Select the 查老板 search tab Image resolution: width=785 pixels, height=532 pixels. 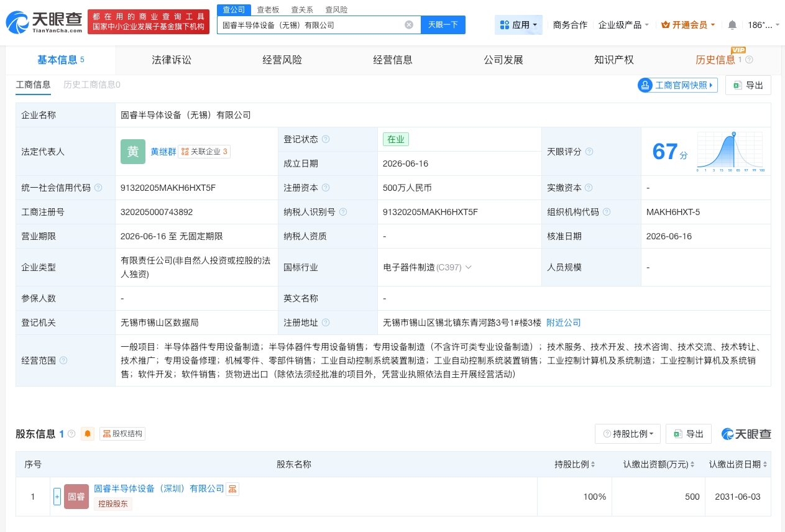pyautogui.click(x=268, y=10)
